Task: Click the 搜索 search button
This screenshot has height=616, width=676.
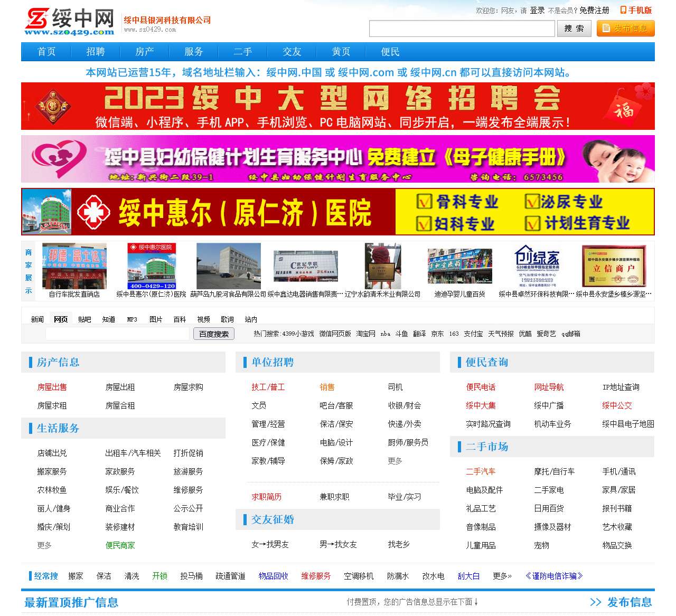Action: pyautogui.click(x=574, y=29)
